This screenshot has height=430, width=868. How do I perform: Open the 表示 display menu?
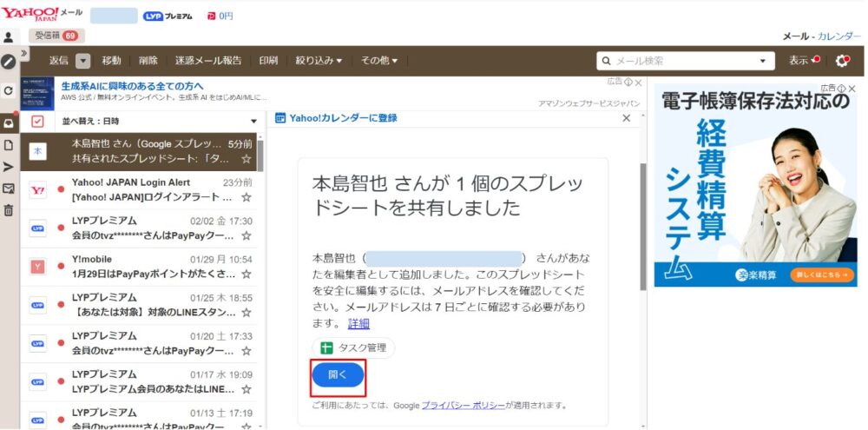point(804,61)
